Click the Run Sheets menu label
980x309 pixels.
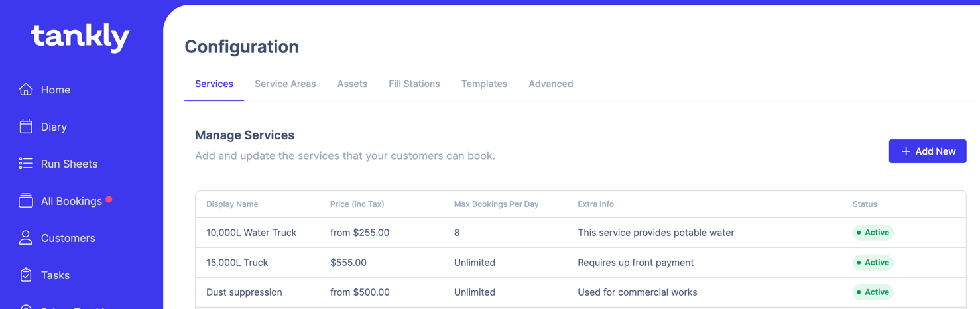pyautogui.click(x=69, y=164)
